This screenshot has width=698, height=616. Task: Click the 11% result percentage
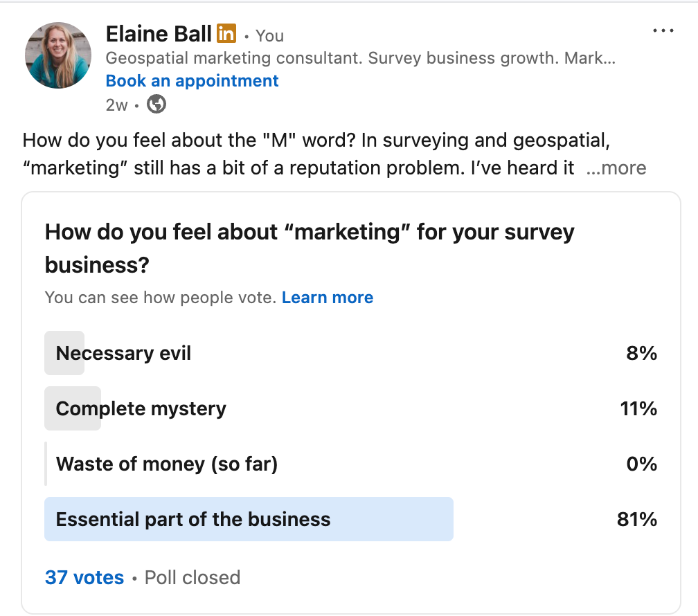coord(638,409)
